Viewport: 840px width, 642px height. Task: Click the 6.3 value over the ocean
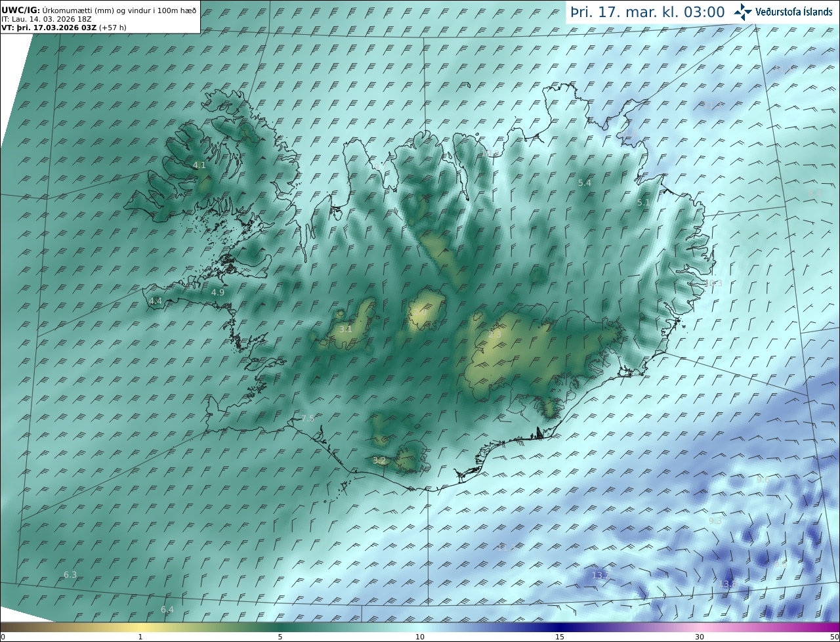pyautogui.click(x=70, y=575)
